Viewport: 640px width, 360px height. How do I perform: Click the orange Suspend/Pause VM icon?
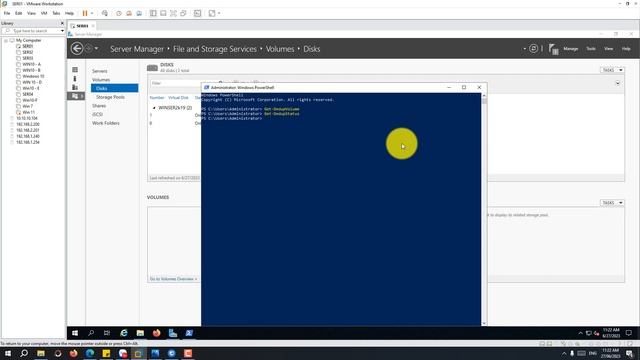(85, 13)
